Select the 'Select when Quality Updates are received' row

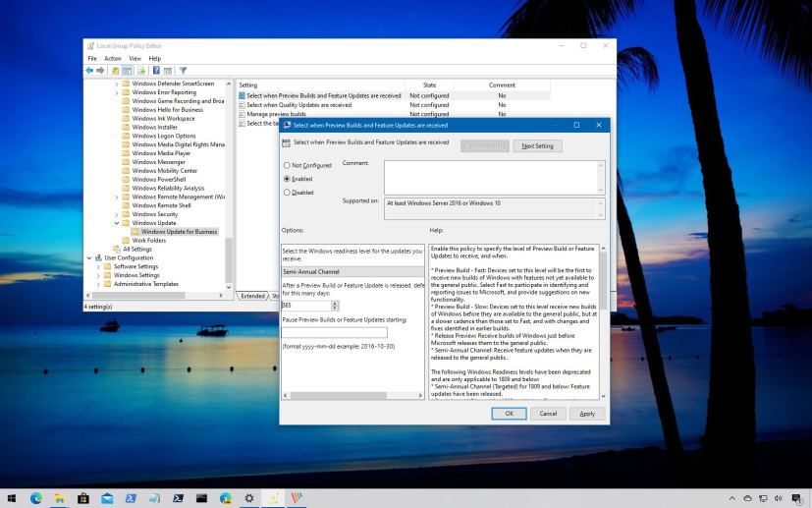point(394,105)
